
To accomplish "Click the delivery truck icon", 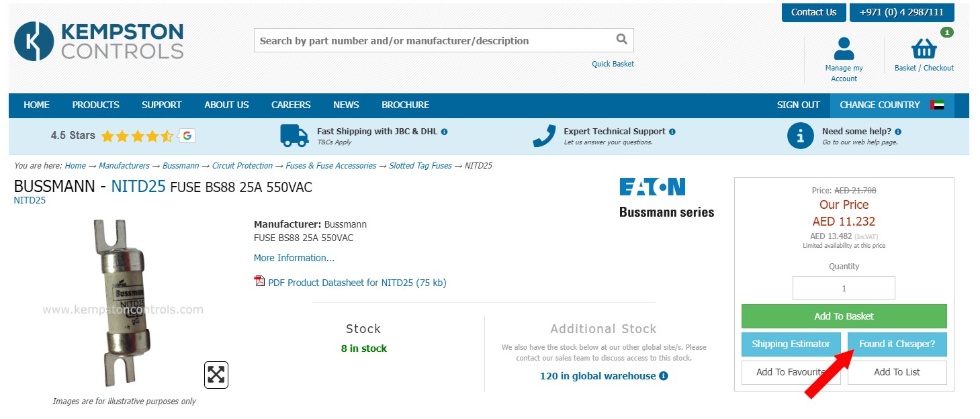I will click(x=294, y=136).
